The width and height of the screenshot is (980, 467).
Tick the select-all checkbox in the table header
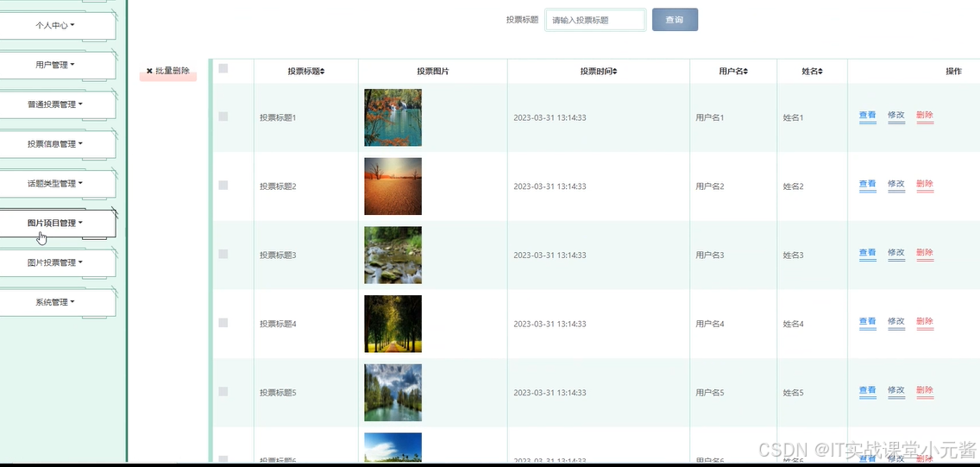(223, 69)
